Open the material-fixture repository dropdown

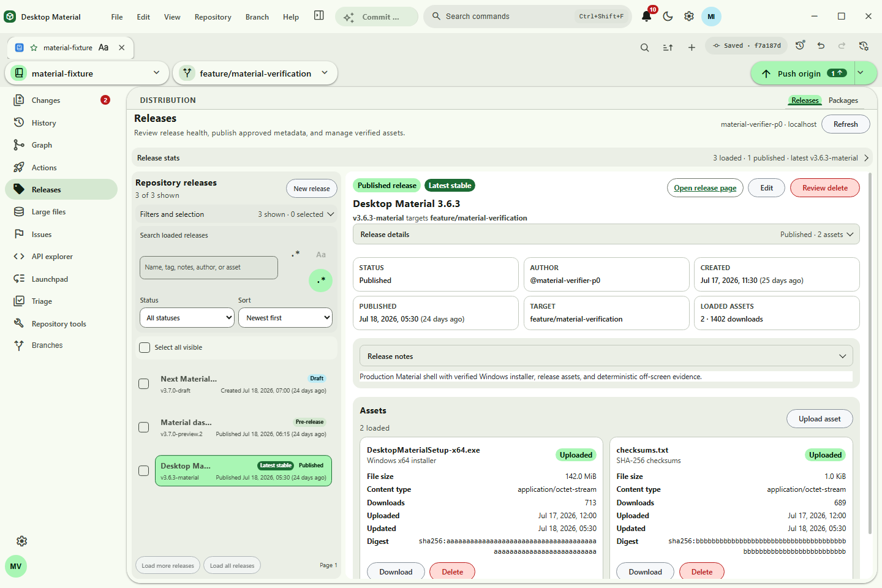(x=87, y=73)
